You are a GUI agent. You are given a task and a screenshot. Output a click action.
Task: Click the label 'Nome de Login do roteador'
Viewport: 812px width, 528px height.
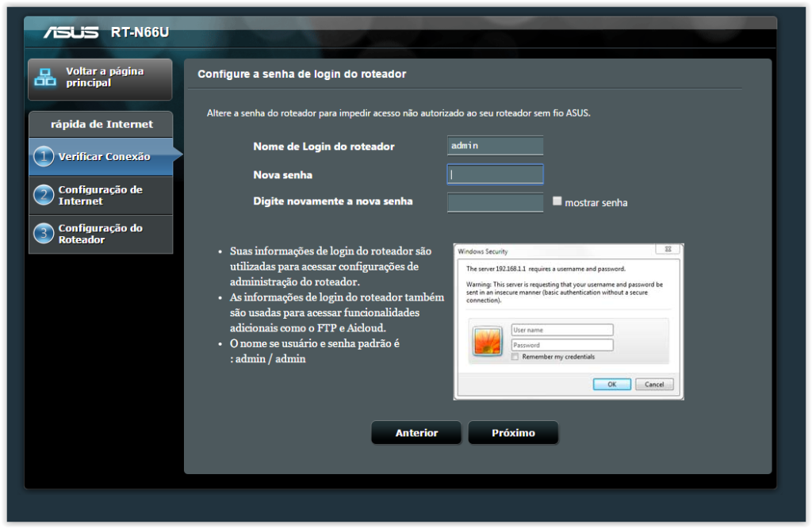[x=324, y=147]
